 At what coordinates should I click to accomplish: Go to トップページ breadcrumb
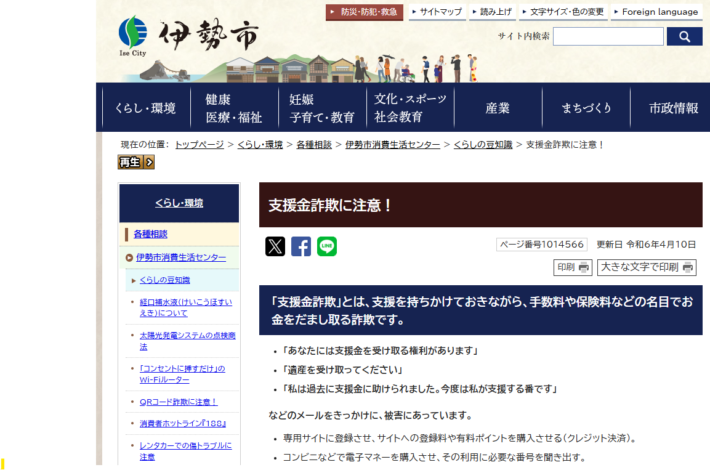pyautogui.click(x=199, y=144)
